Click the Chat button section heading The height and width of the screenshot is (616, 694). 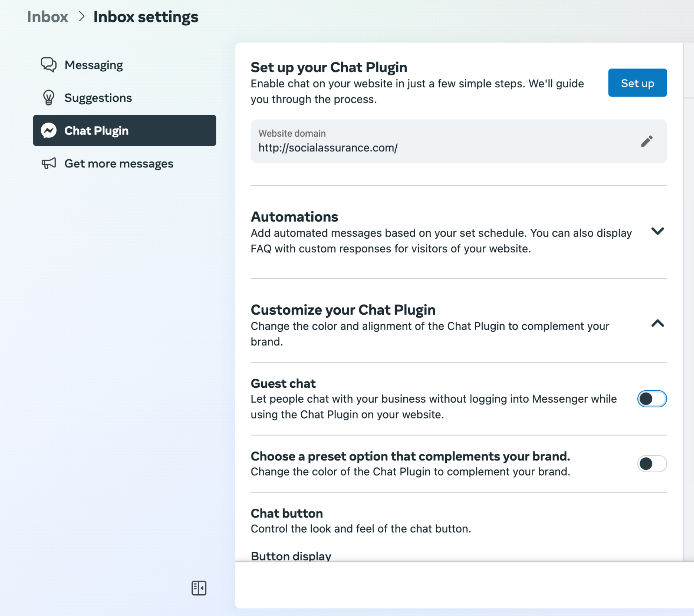click(x=286, y=514)
